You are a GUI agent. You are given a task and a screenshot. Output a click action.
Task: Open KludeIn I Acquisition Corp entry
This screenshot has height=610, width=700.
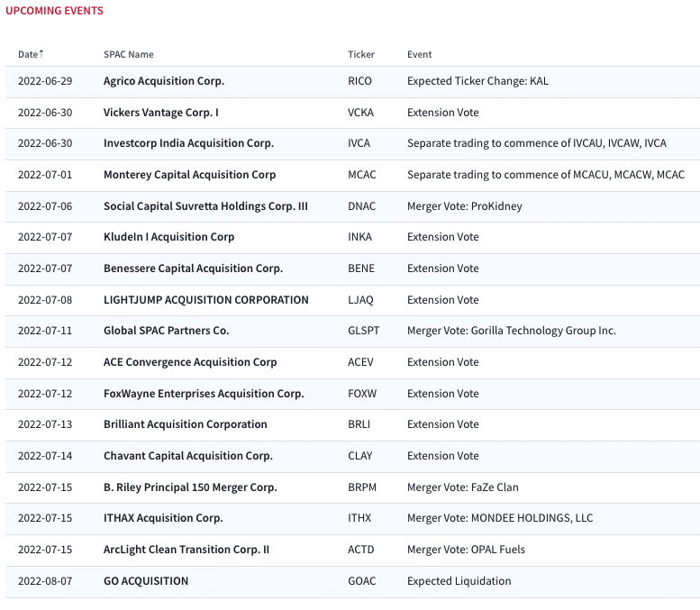click(x=168, y=237)
